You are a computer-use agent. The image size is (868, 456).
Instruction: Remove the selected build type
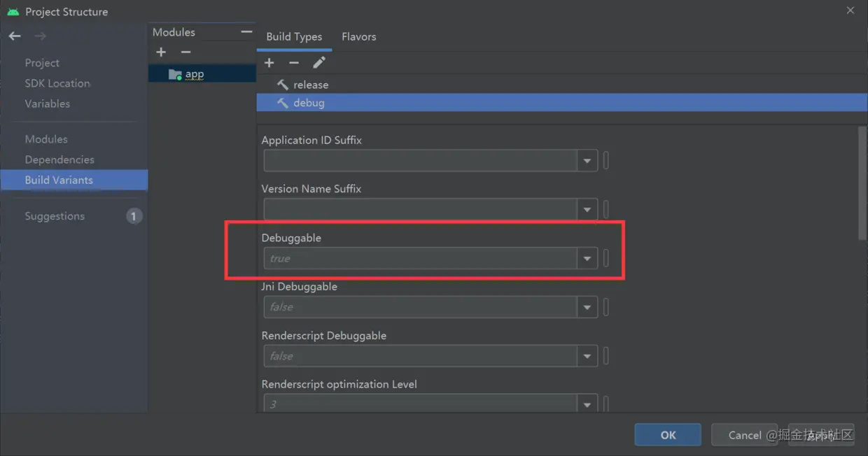tap(294, 63)
